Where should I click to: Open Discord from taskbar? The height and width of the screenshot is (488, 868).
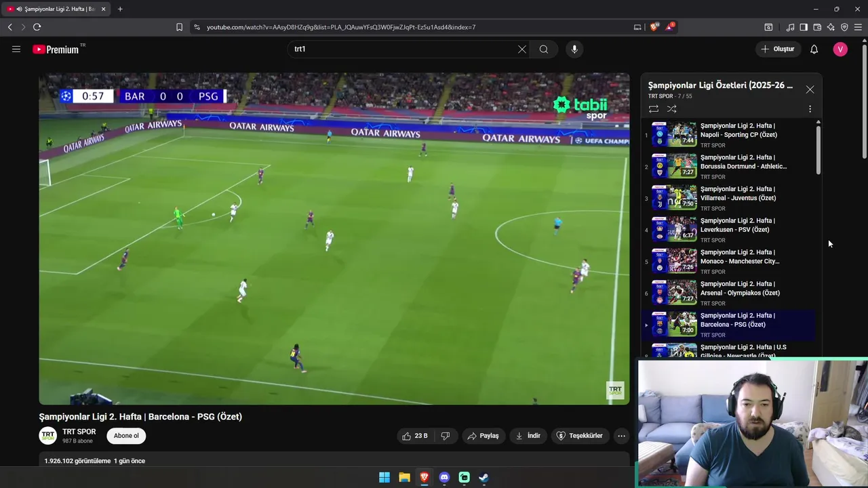[x=444, y=478]
